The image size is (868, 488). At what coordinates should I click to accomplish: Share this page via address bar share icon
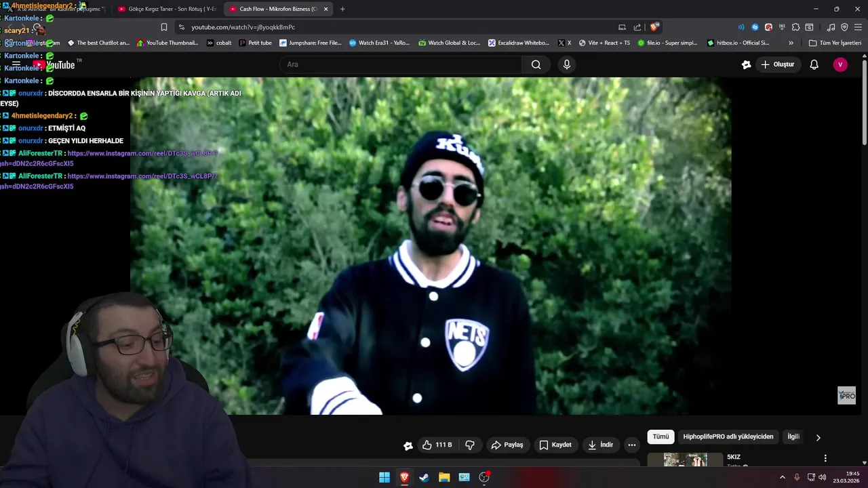coord(637,27)
